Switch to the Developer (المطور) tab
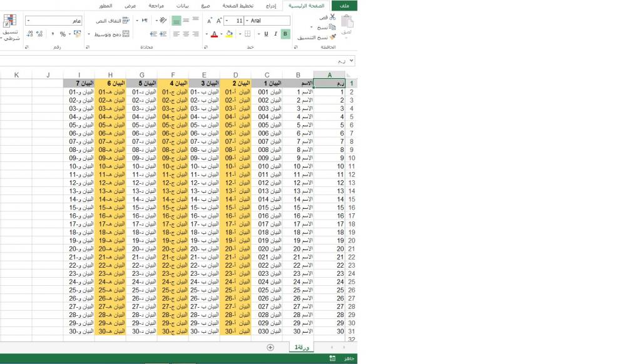The width and height of the screenshot is (626, 364). (105, 6)
